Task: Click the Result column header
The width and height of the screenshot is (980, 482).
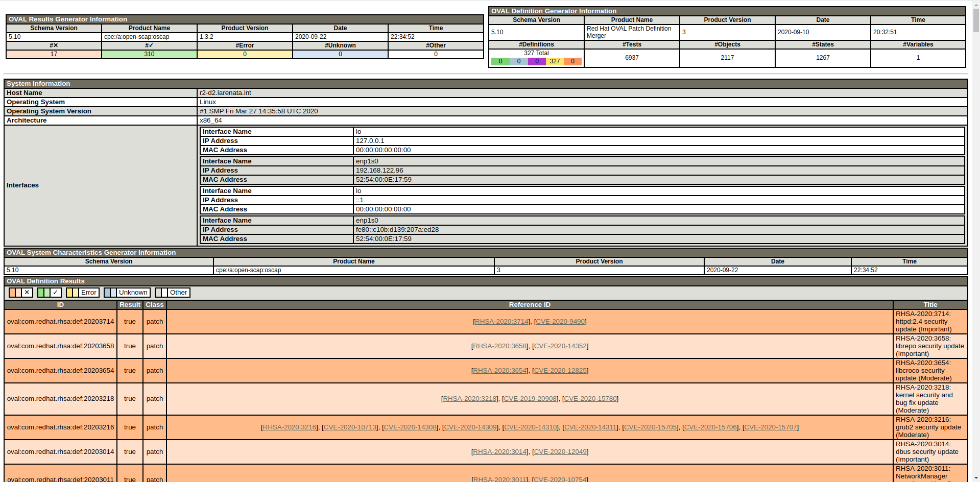Action: 130,305
